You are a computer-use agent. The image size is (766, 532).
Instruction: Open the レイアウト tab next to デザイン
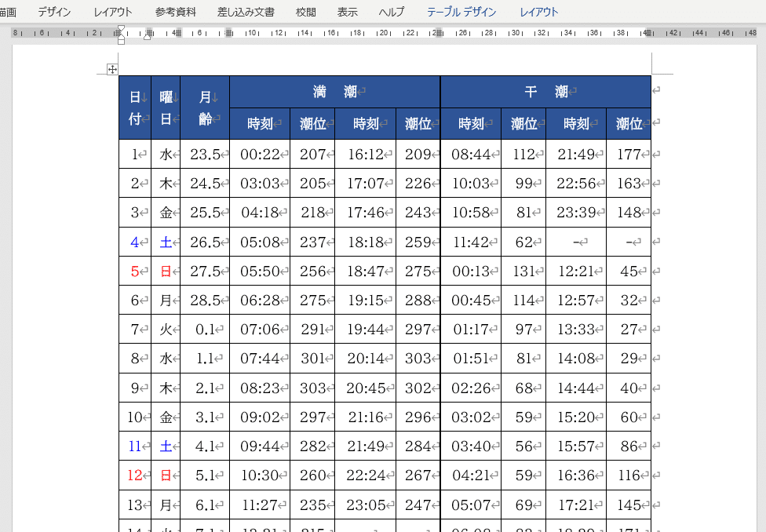point(113,12)
